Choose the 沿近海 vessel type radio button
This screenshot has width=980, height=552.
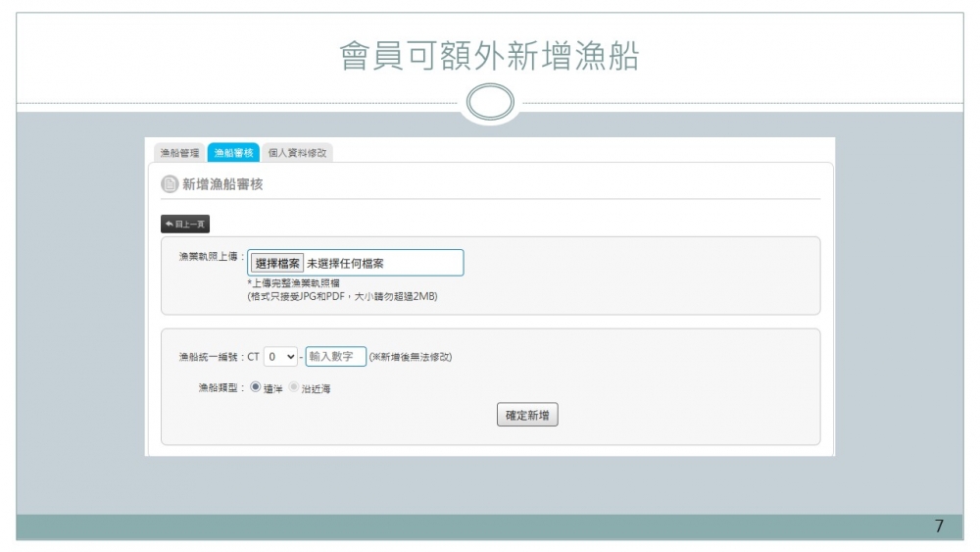(293, 388)
